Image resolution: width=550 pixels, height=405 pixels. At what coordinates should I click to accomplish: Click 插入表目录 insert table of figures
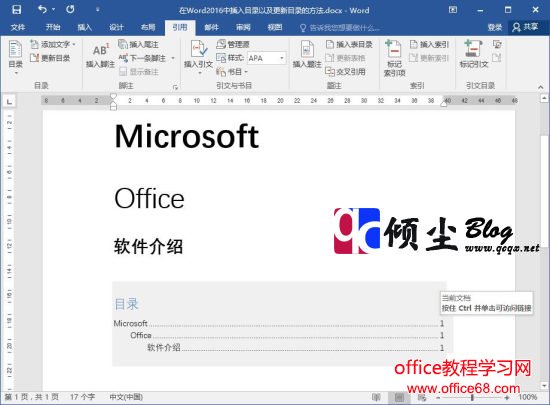click(349, 45)
